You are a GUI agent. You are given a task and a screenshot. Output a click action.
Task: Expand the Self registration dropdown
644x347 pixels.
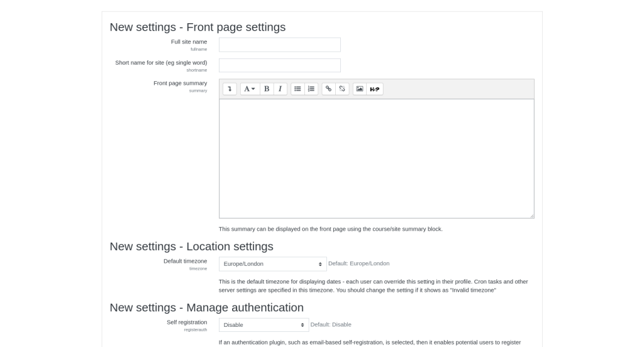[264, 325]
